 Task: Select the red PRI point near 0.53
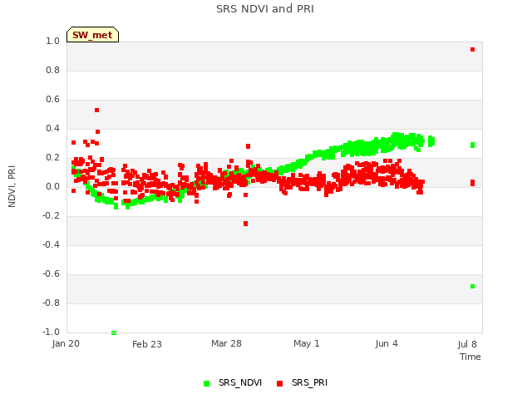click(96, 111)
